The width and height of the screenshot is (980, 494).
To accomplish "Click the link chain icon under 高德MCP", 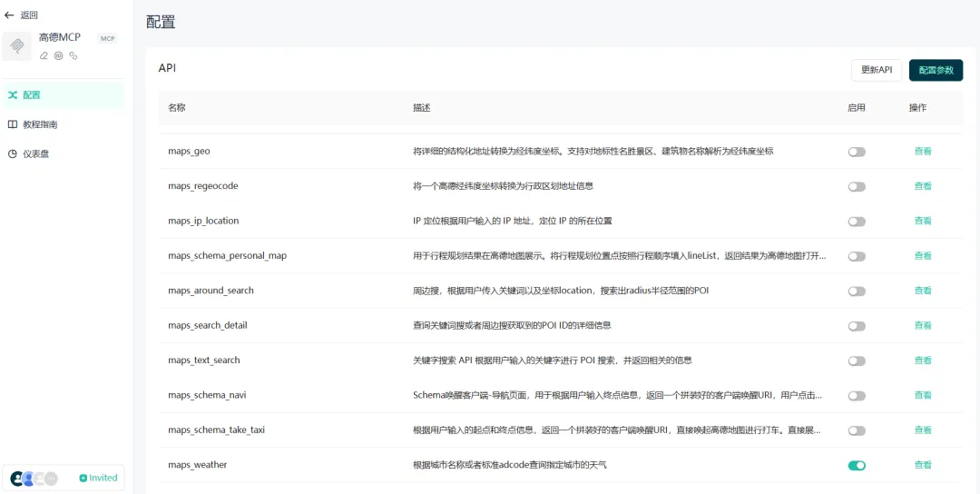I will pos(73,55).
